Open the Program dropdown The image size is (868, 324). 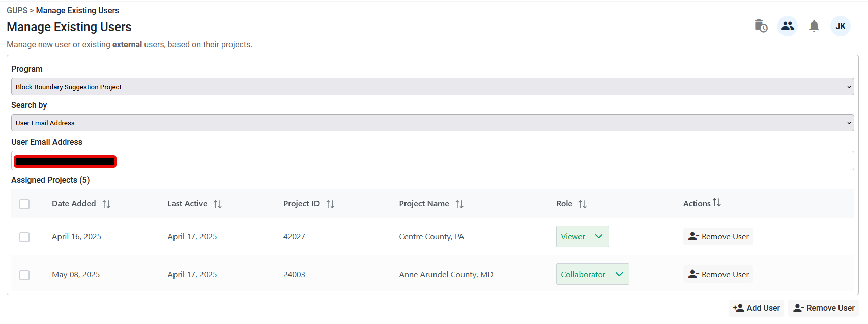(432, 87)
